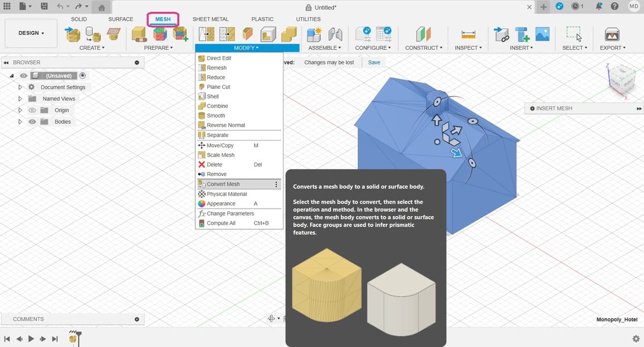Open the DESIGN workspace dropdown
Image resolution: width=644 pixels, height=347 pixels.
click(x=31, y=33)
